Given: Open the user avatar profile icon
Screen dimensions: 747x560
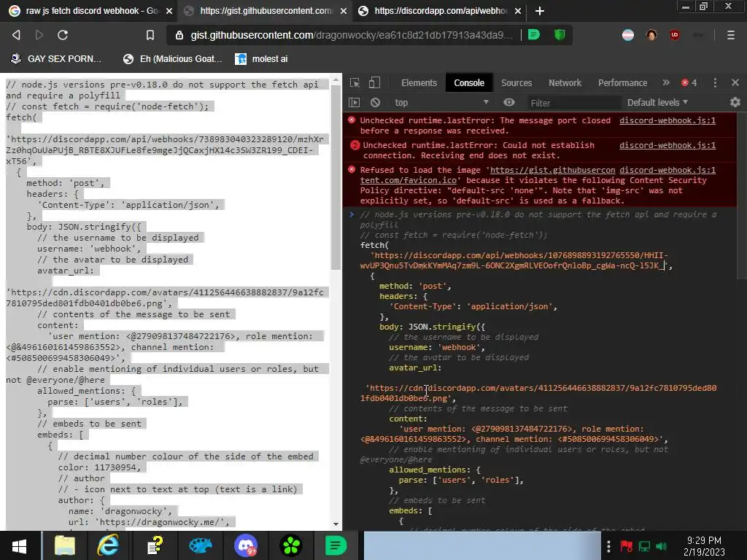Looking at the screenshot, I should point(651,35).
